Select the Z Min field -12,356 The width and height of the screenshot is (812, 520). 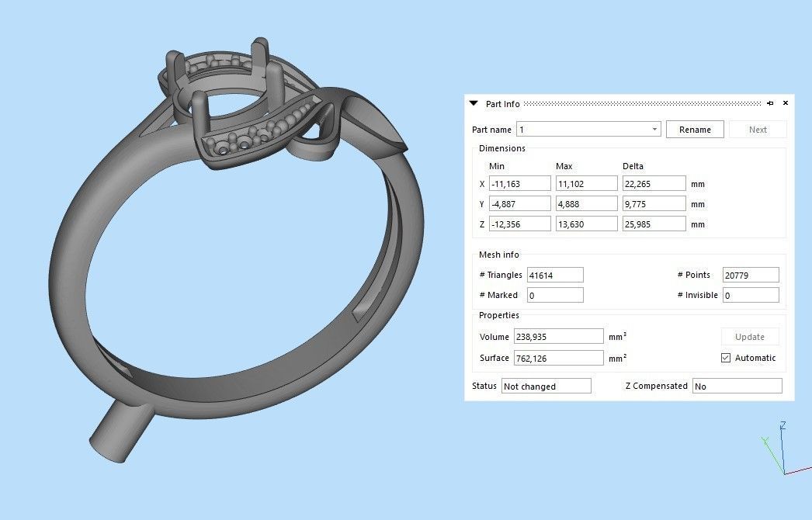point(520,224)
